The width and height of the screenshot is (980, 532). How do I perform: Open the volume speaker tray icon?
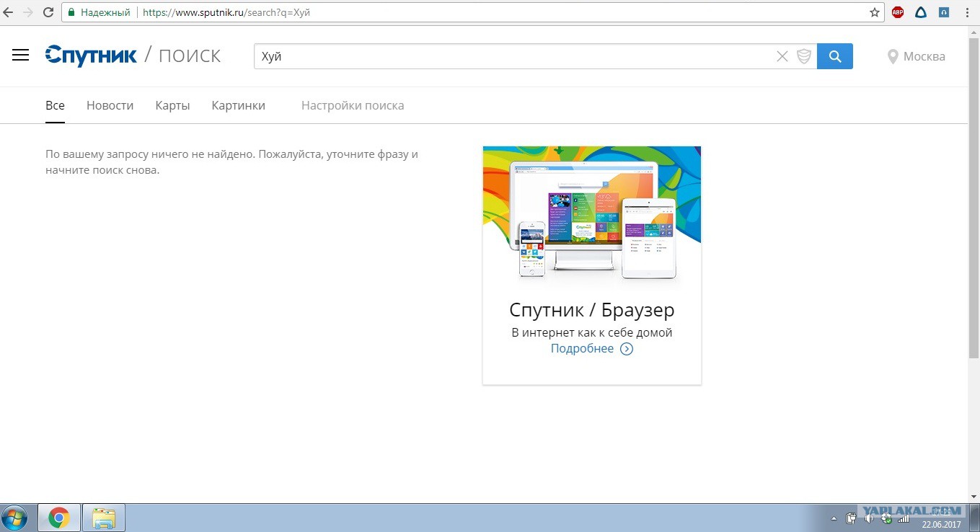click(869, 518)
